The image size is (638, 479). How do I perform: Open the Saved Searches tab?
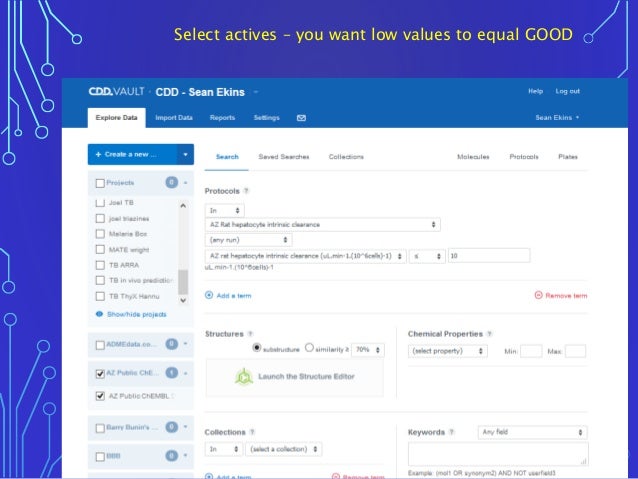pos(284,157)
